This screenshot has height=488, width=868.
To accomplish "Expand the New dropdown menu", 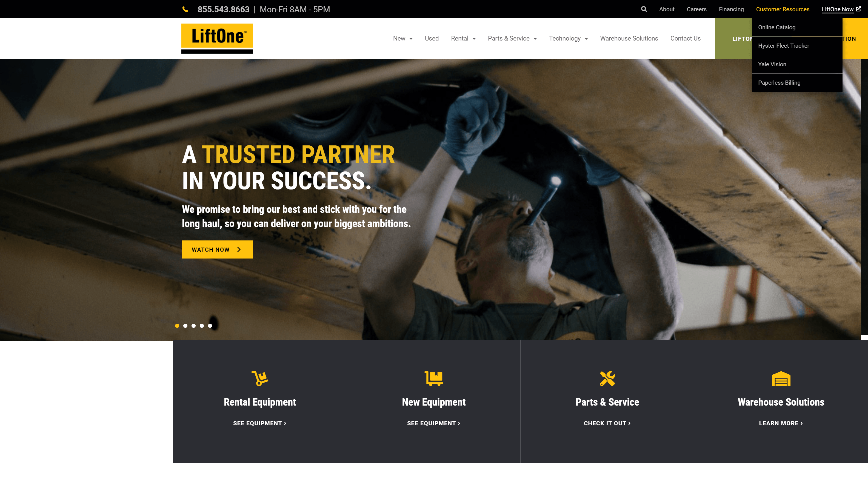I will pos(403,38).
